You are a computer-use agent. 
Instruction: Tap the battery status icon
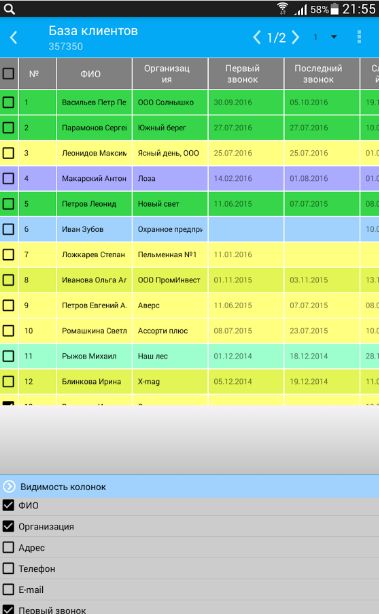pyautogui.click(x=334, y=9)
